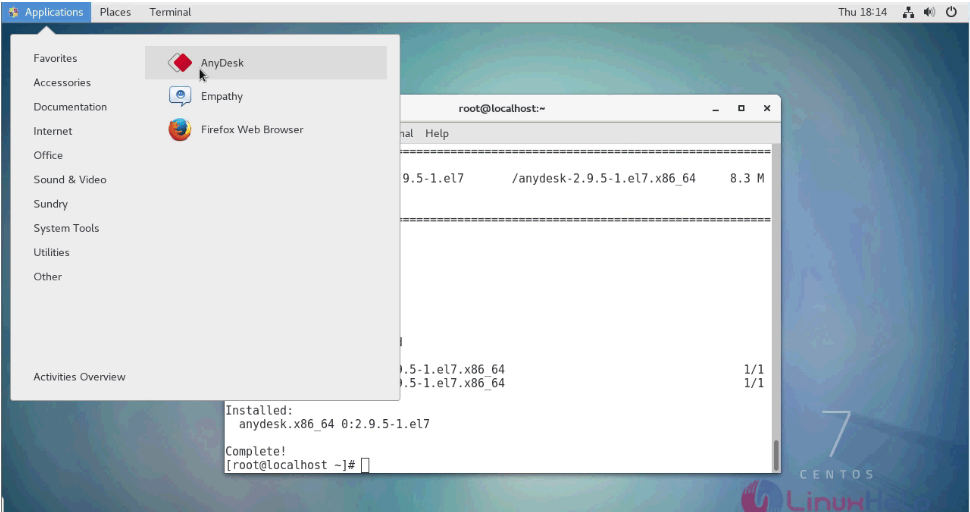
Task: Open the power icon menu
Action: click(x=951, y=12)
